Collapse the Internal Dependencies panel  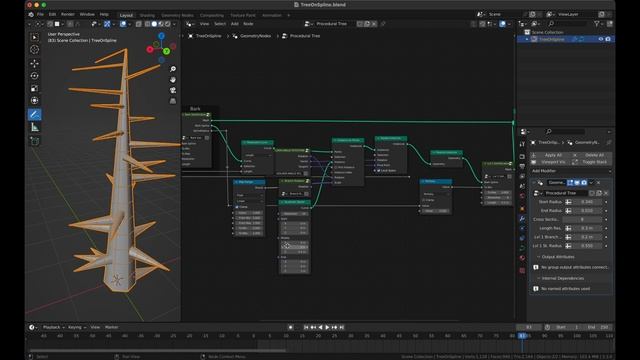tap(538, 278)
